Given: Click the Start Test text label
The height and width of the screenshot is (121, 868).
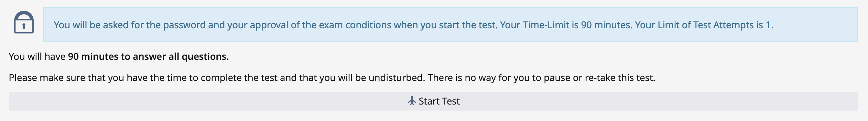Looking at the screenshot, I should point(439,101).
